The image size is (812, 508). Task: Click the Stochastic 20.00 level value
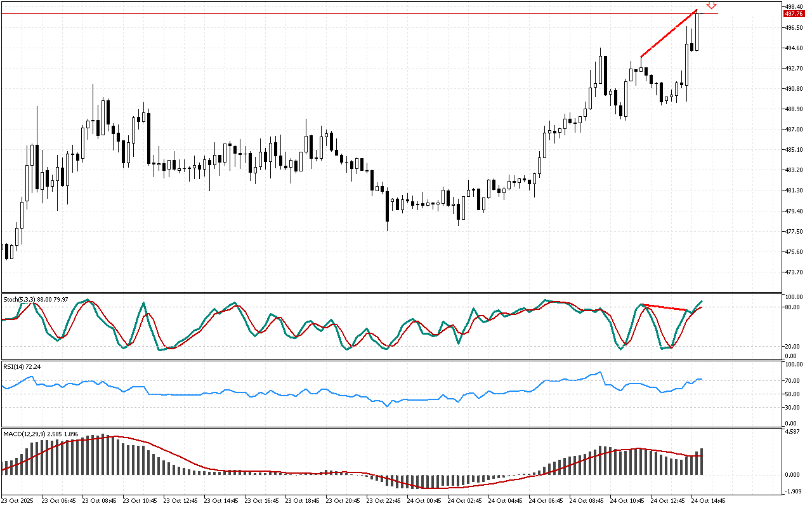tap(793, 347)
